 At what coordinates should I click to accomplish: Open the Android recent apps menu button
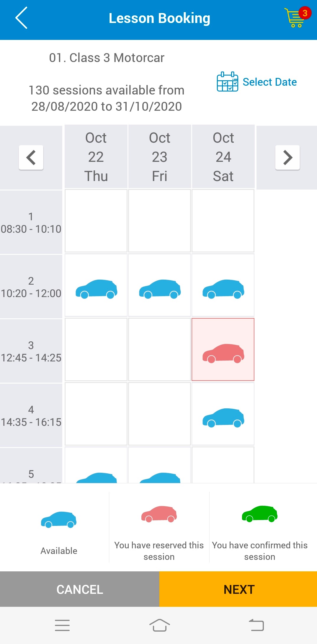(62, 625)
